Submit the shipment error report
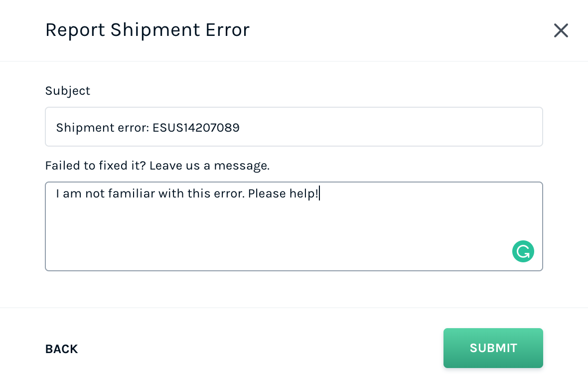The width and height of the screenshot is (588, 381). tap(493, 348)
